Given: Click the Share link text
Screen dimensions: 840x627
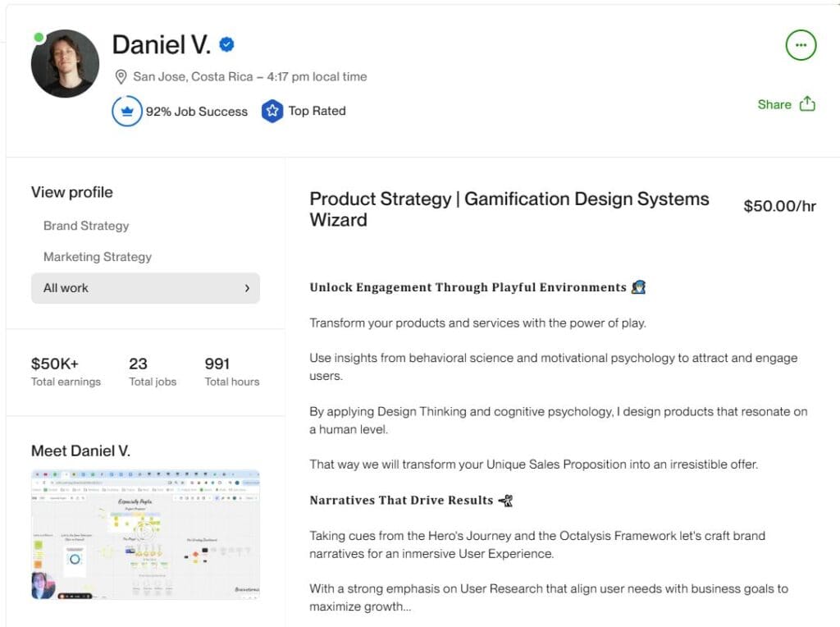Looking at the screenshot, I should click(x=774, y=104).
